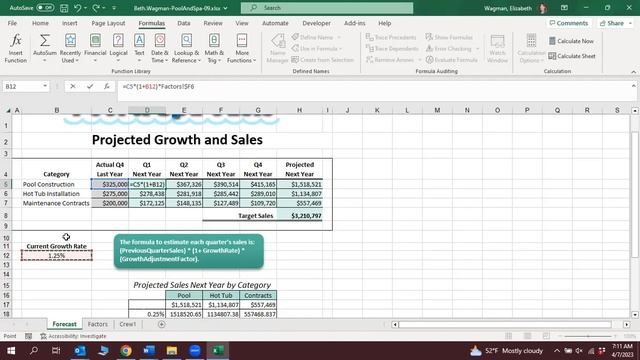Viewport: 640px width, 360px height.
Task: Open Logical functions library
Action: click(118, 48)
